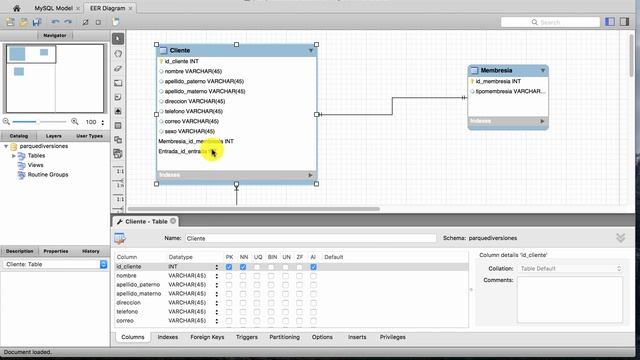The image size is (640, 360).
Task: Click the diagram horizontal scrollbar
Action: [x=254, y=209]
